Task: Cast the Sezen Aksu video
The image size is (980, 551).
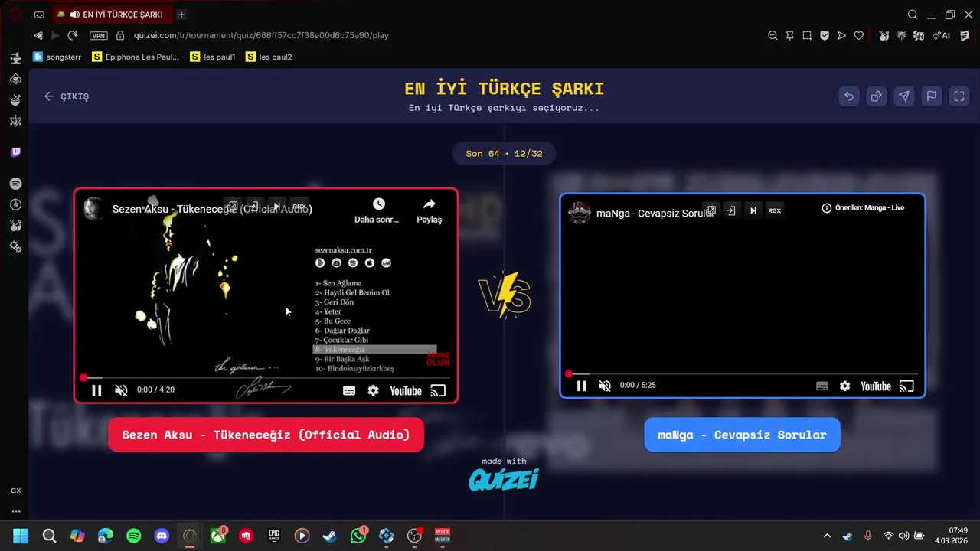Action: (x=438, y=390)
